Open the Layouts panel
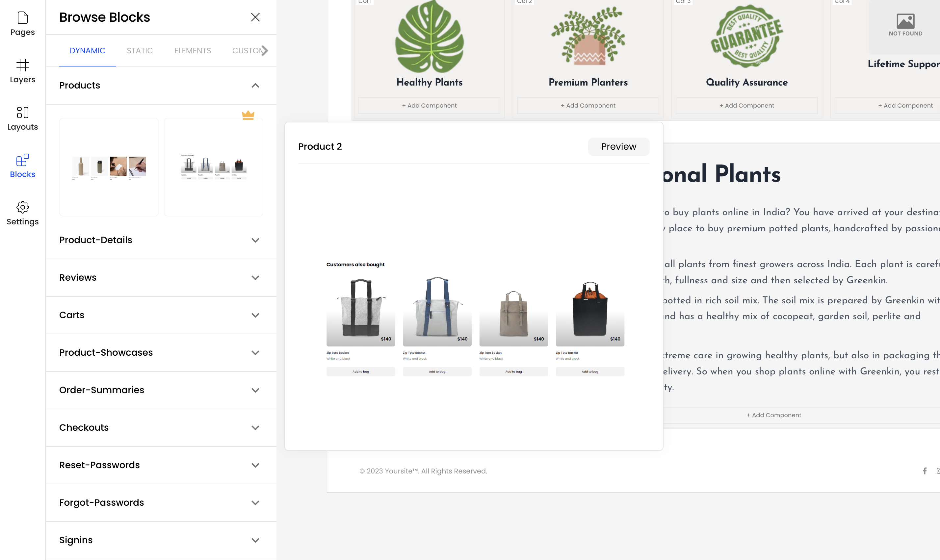This screenshot has width=940, height=560. coord(22,118)
